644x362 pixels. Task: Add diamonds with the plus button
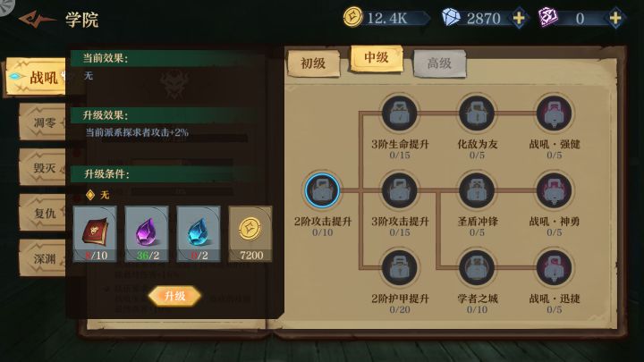click(519, 18)
